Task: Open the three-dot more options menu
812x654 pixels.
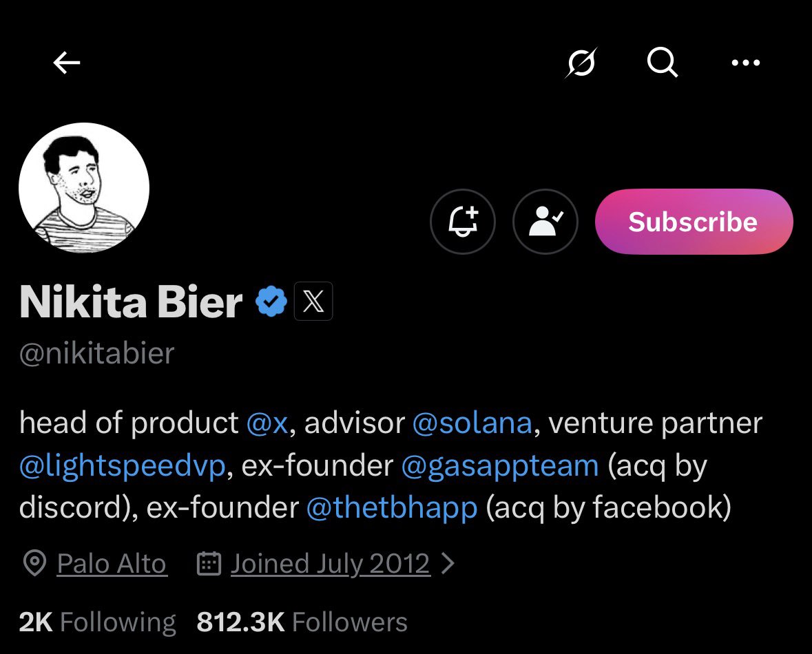Action: [x=745, y=64]
